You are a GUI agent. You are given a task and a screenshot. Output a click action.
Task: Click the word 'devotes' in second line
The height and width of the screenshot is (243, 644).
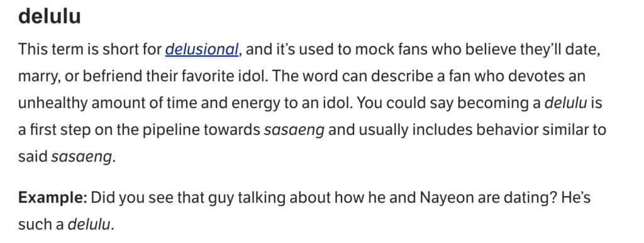(x=528, y=76)
